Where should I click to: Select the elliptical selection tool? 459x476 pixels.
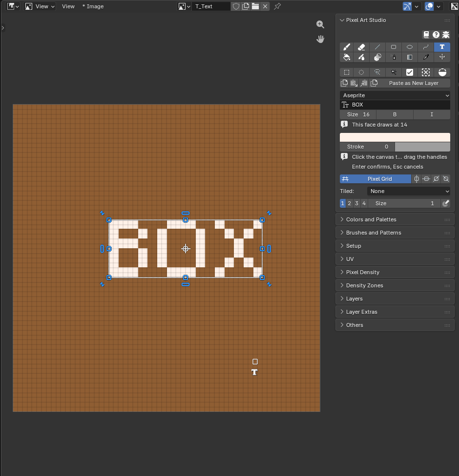coord(362,72)
